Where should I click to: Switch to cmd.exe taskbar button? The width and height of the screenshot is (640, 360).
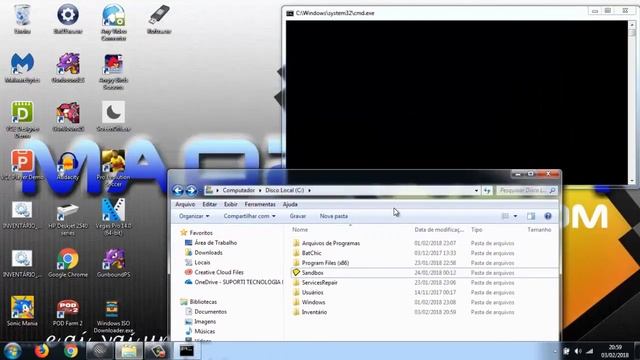pos(187,351)
